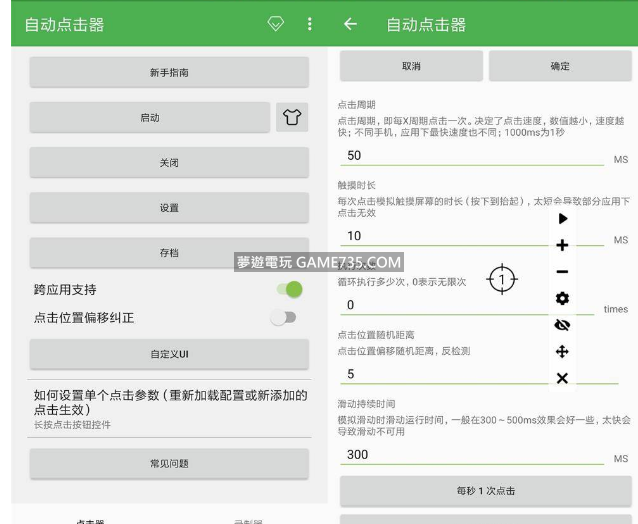The width and height of the screenshot is (638, 524).
Task: Open the three-dot overflow menu
Action: coord(309,24)
